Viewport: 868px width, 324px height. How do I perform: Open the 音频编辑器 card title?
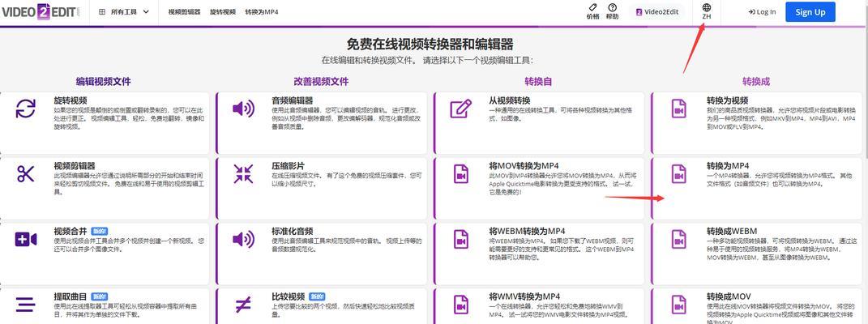pos(293,100)
